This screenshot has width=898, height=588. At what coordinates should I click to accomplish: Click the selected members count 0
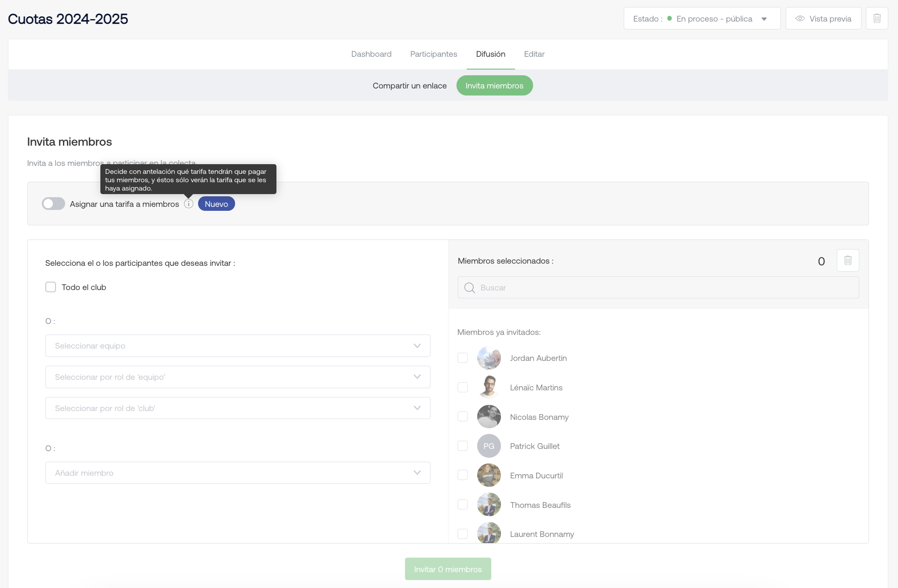pos(821,261)
